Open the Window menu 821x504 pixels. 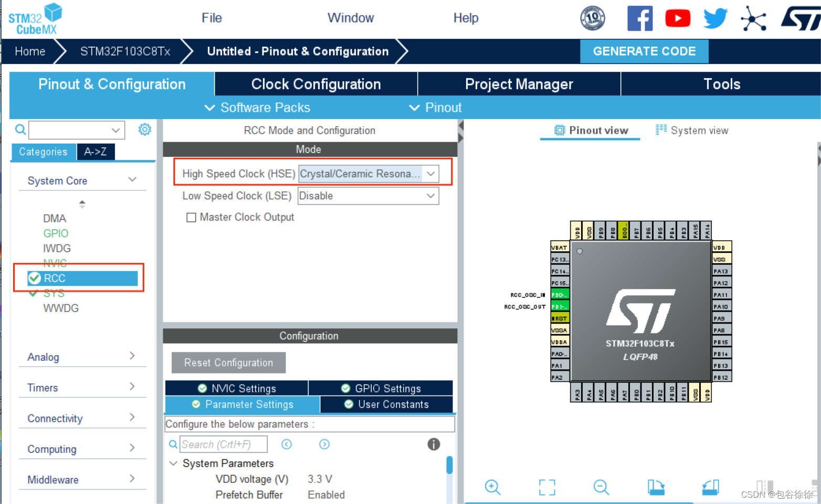tap(351, 18)
